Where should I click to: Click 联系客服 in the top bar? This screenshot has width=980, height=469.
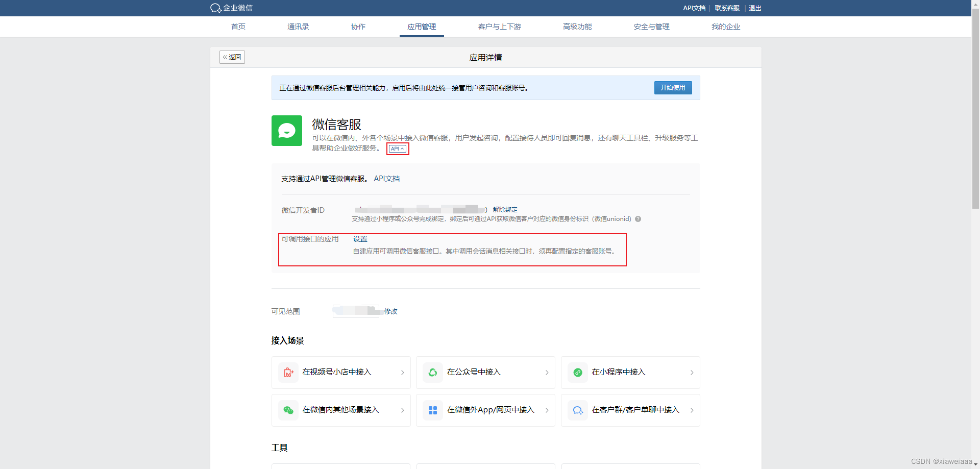tap(727, 8)
